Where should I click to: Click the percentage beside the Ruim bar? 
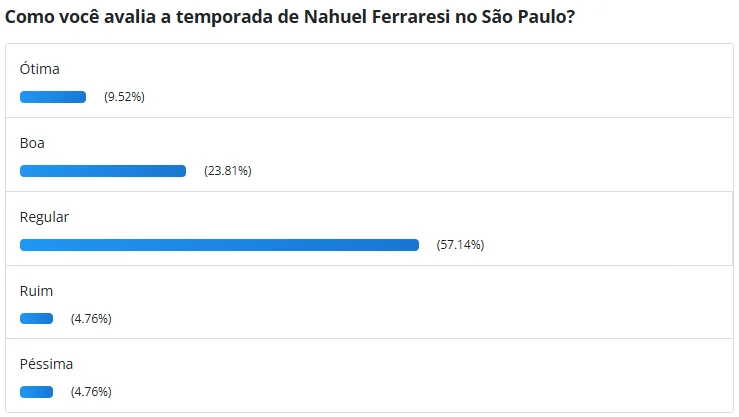pos(91,319)
